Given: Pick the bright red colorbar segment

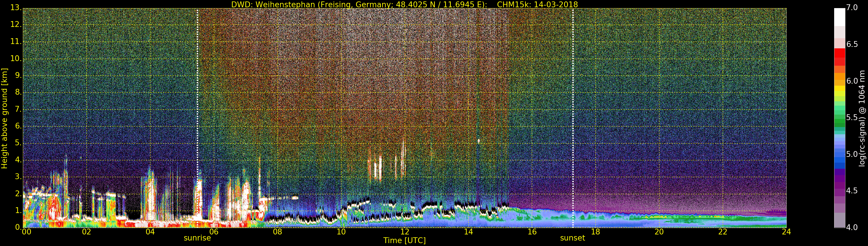Looking at the screenshot, I should coord(839,53).
